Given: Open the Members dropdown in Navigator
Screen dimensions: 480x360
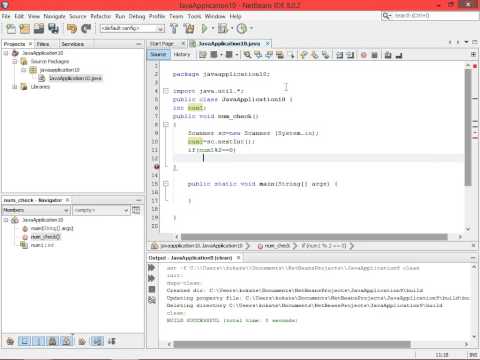Looking at the screenshot, I should coord(36,210).
